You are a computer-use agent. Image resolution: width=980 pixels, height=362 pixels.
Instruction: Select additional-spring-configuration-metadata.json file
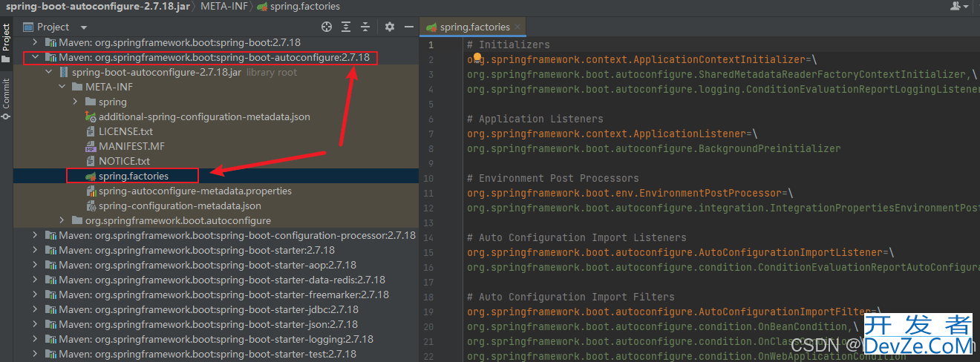pos(204,116)
